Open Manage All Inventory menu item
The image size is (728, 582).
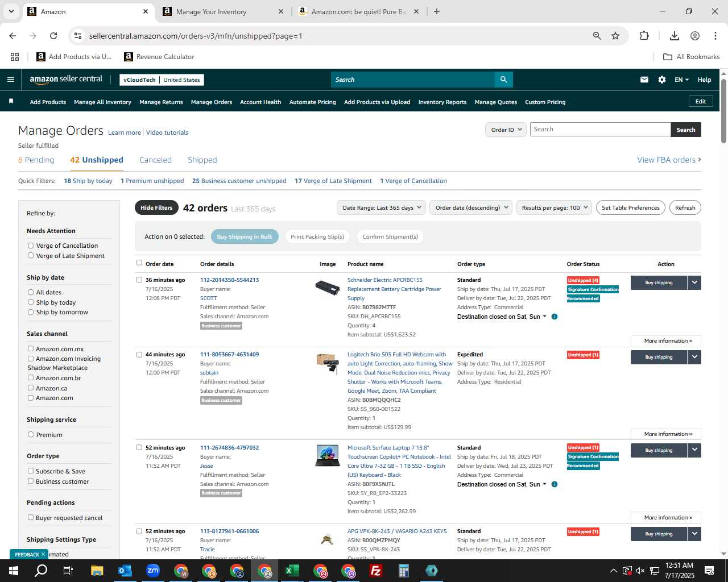102,102
